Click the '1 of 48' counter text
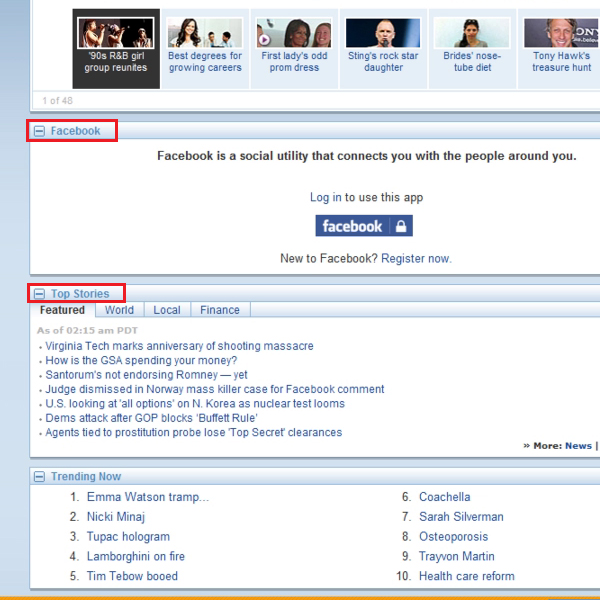 click(x=57, y=101)
